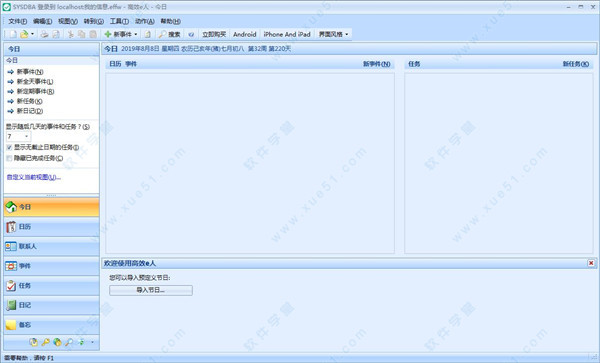Image resolution: width=600 pixels, height=363 pixels.
Task: Open the days combo box showing 7
Action: point(18,137)
